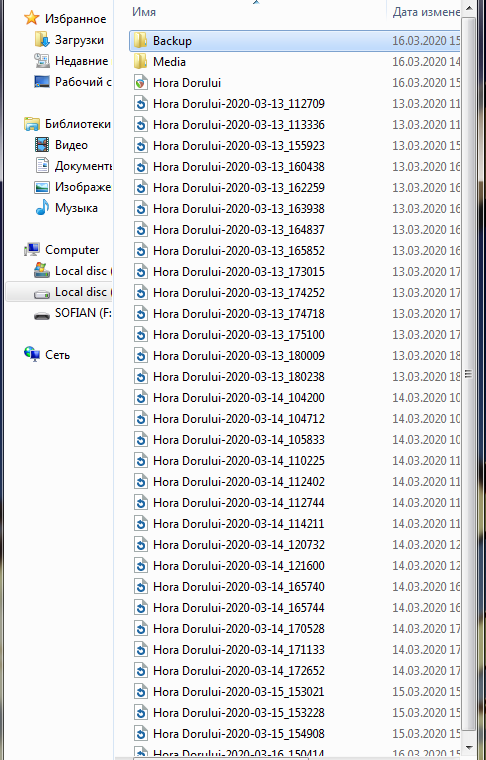Select file Hora Dorului-2020-03-14_165740
Image resolution: width=486 pixels, height=760 pixels.
239,587
